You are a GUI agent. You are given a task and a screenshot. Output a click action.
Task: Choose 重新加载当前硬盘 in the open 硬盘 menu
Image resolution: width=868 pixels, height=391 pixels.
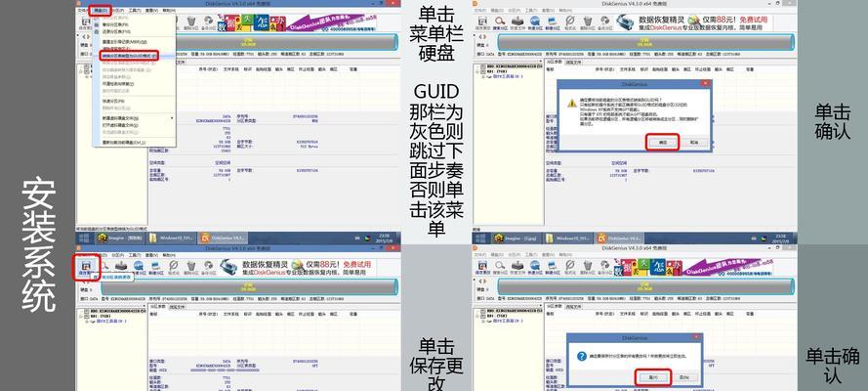click(x=121, y=143)
